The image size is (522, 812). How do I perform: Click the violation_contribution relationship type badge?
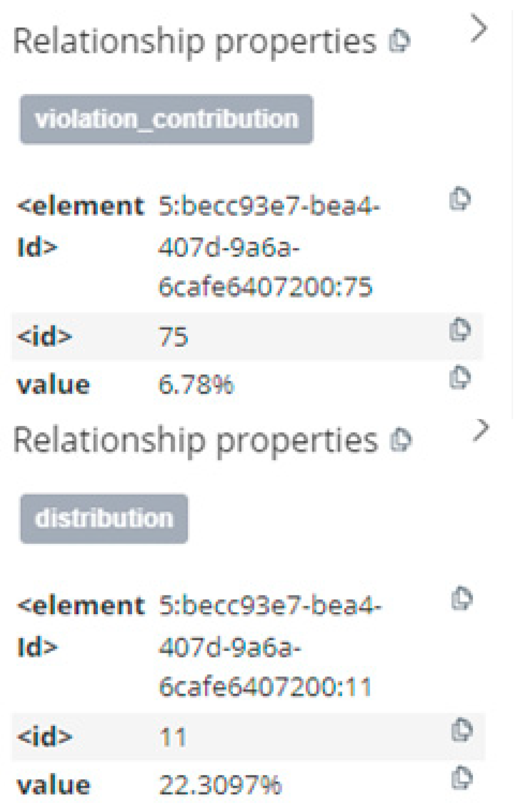[x=166, y=119]
